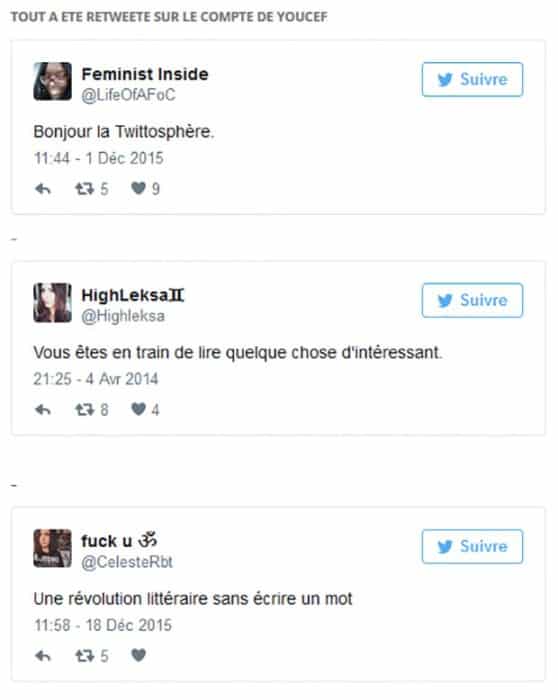The width and height of the screenshot is (558, 700).
Task: Retweet the 'Bonjour la Twittosphère' tweet
Action: tap(84, 189)
